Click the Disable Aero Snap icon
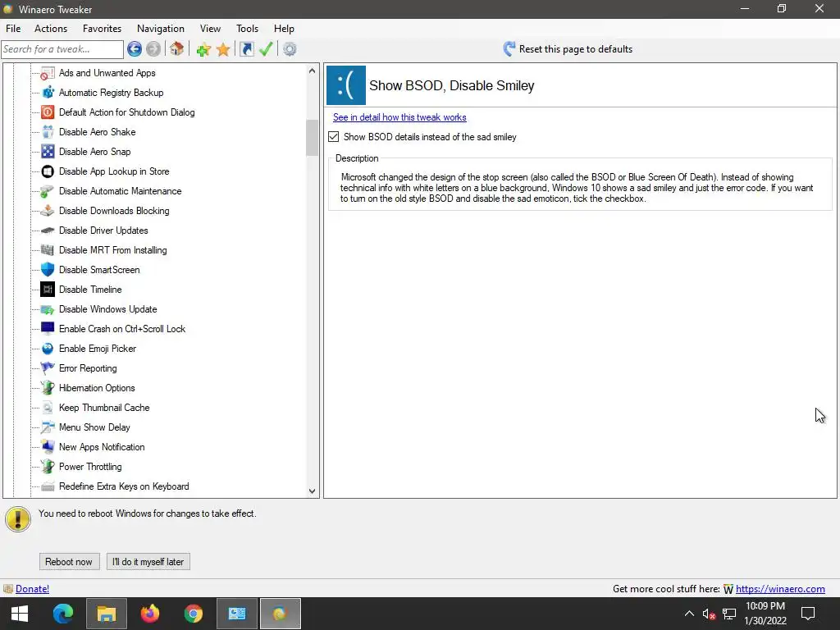The image size is (840, 630). pyautogui.click(x=48, y=152)
